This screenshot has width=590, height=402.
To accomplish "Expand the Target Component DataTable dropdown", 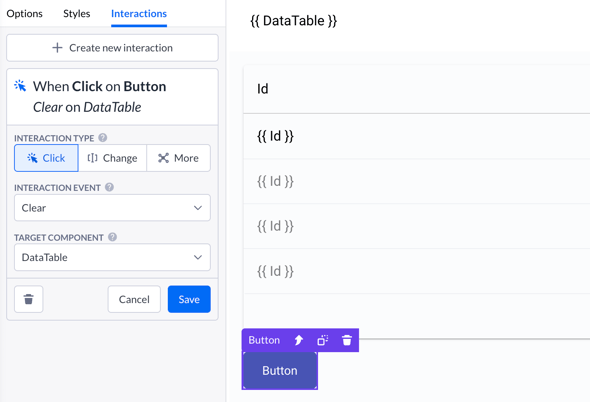I will click(112, 257).
